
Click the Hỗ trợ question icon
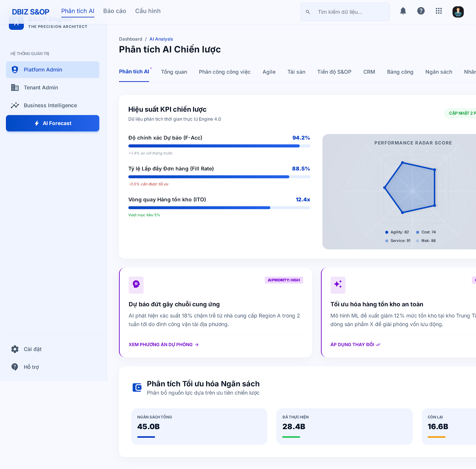(x=15, y=367)
